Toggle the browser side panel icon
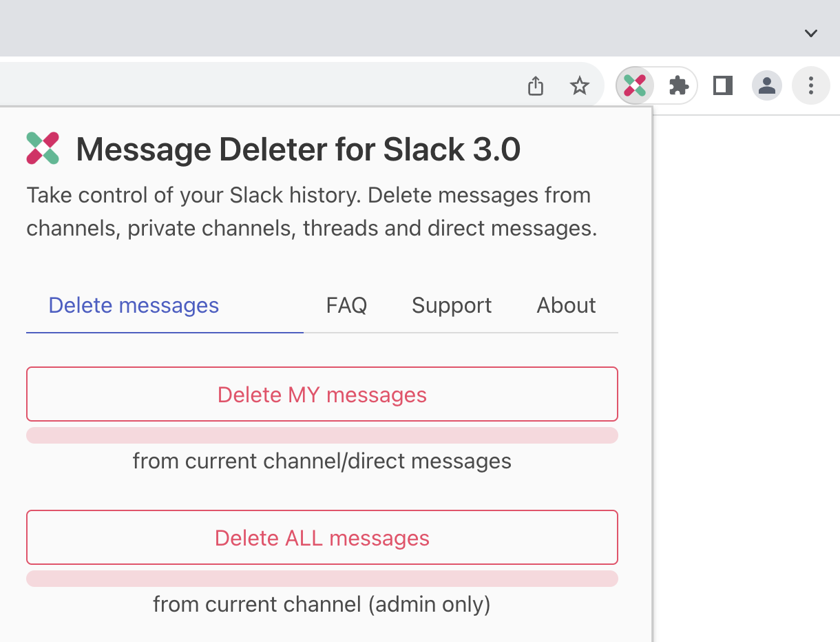The image size is (840, 642). 722,85
